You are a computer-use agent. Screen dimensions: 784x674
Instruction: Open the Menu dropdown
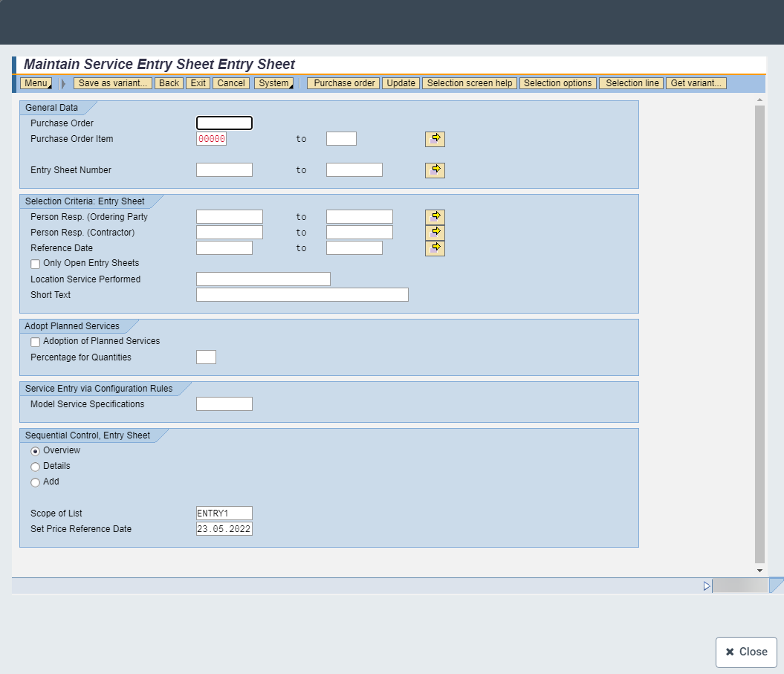[x=36, y=83]
